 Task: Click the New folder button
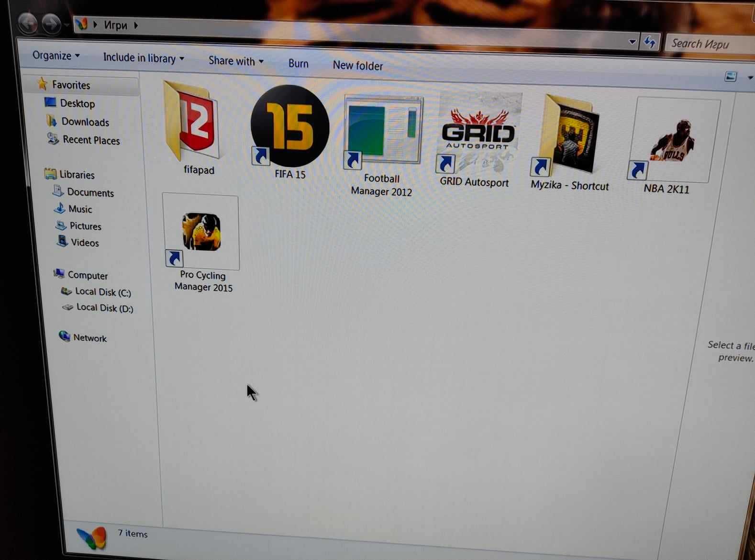coord(357,66)
